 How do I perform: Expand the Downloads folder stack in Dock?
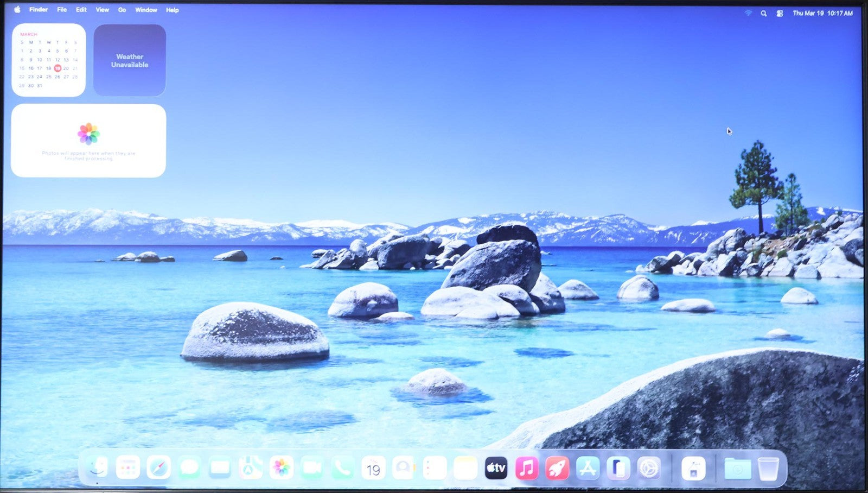(737, 469)
